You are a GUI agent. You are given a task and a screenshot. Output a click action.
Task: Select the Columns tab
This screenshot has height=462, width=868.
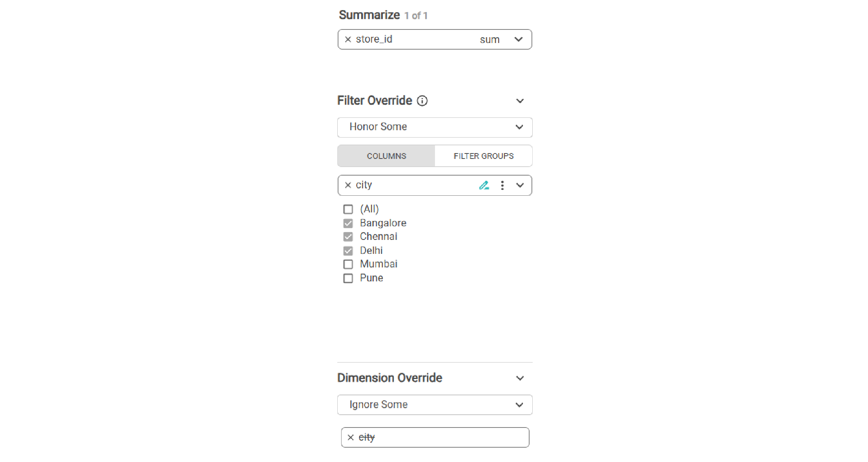pyautogui.click(x=386, y=156)
